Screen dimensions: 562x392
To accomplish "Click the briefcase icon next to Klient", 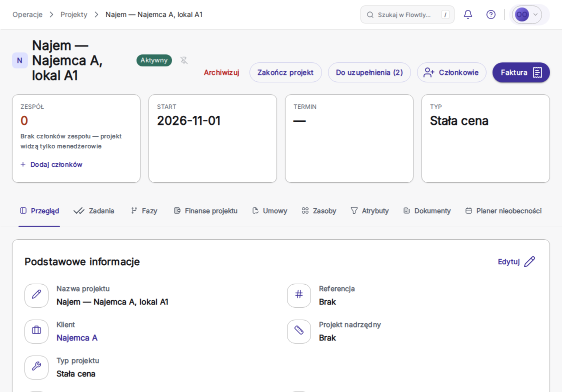I will click(36, 331).
